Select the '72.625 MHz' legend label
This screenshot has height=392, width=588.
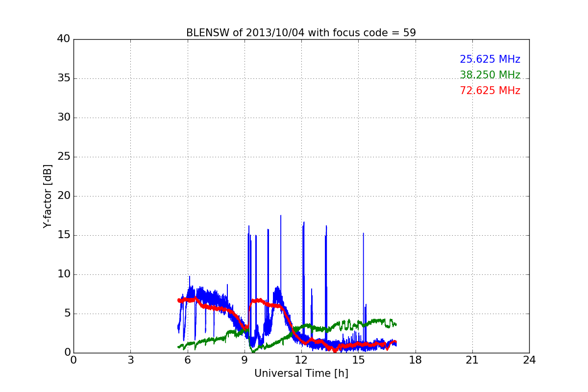click(x=490, y=91)
